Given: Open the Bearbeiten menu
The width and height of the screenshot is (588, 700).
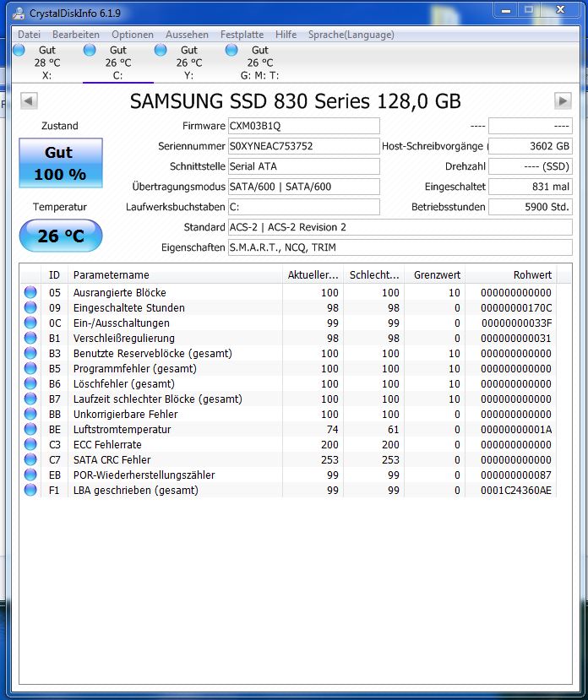Looking at the screenshot, I should tap(76, 35).
